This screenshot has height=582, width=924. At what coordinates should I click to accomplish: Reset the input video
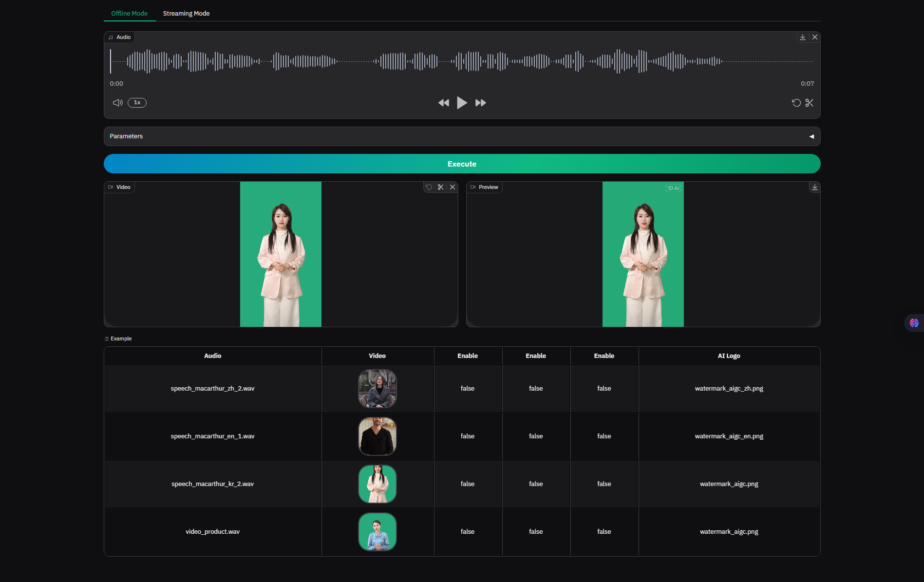tap(429, 187)
